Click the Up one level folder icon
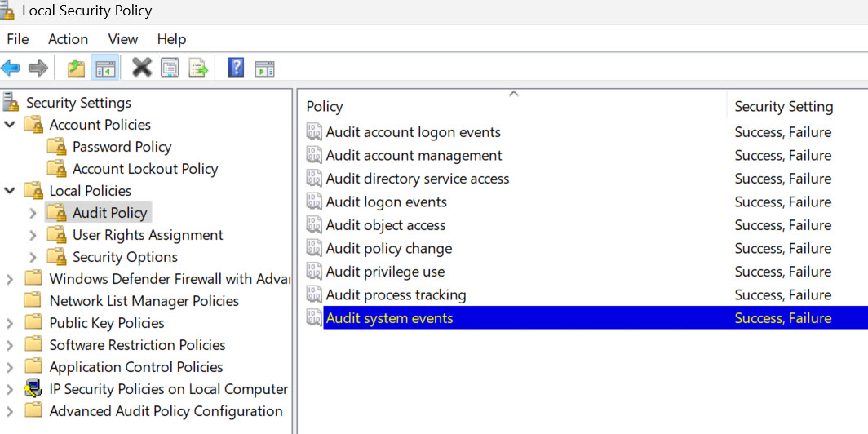This screenshot has height=434, width=868. (x=77, y=69)
